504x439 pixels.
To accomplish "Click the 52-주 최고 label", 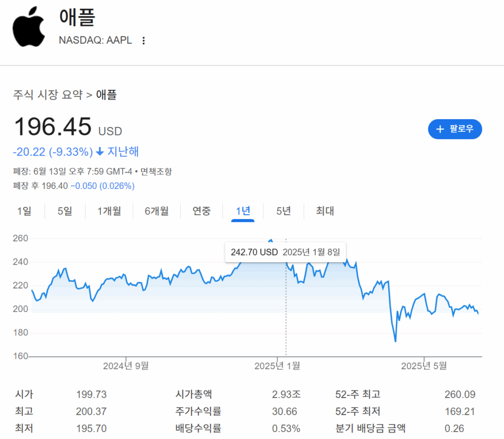I will [x=358, y=394].
